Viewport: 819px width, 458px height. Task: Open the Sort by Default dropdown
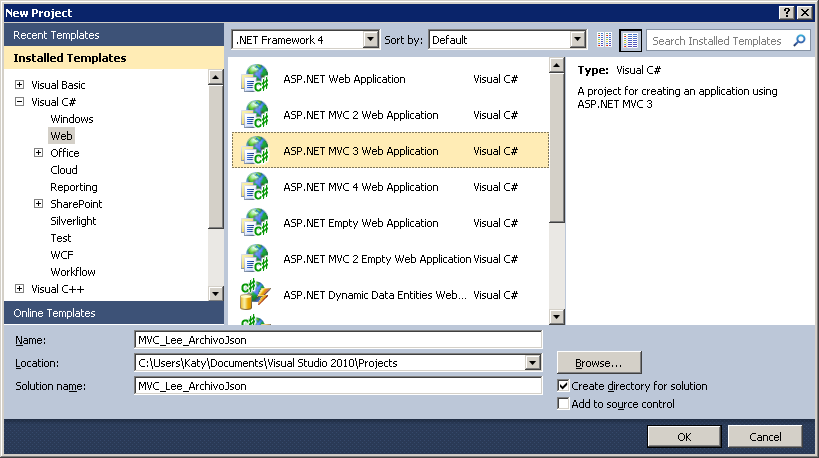pyautogui.click(x=577, y=40)
